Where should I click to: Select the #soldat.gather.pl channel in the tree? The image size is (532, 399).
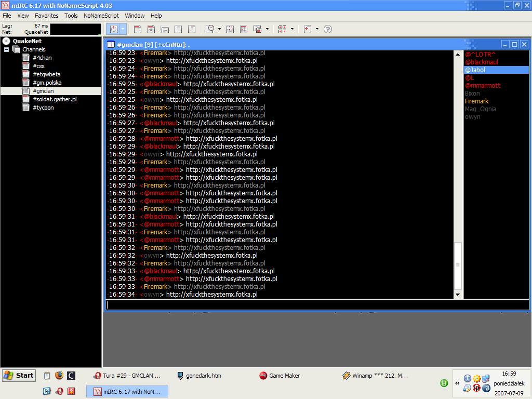(x=55, y=99)
